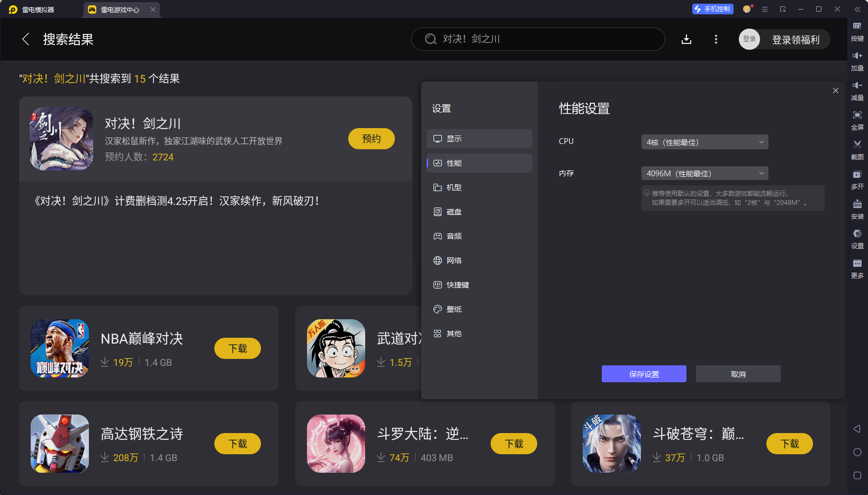
Task: Click the 手机控制 phone control button
Action: tap(712, 9)
